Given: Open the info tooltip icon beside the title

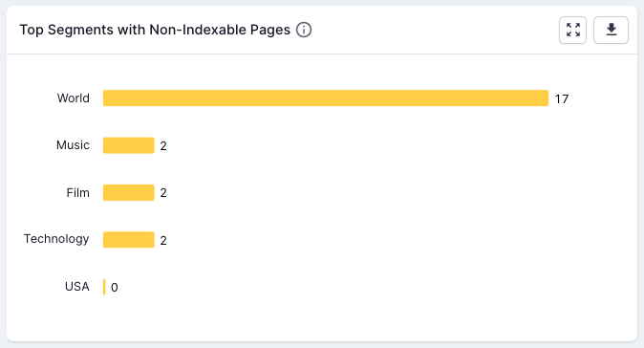Looking at the screenshot, I should (304, 30).
